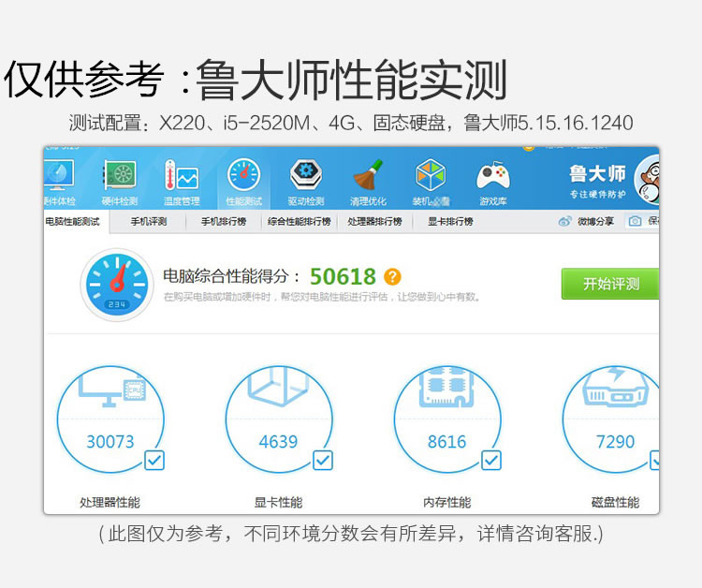Toggle the 显卡性能 checkbox
This screenshot has width=702, height=588.
(x=323, y=461)
